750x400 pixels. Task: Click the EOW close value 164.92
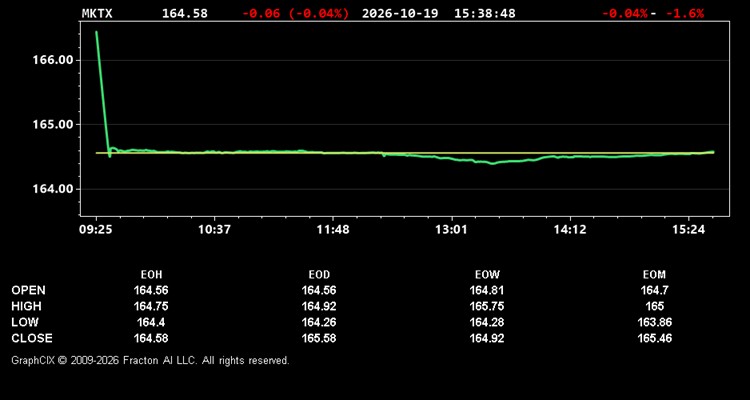coord(487,338)
